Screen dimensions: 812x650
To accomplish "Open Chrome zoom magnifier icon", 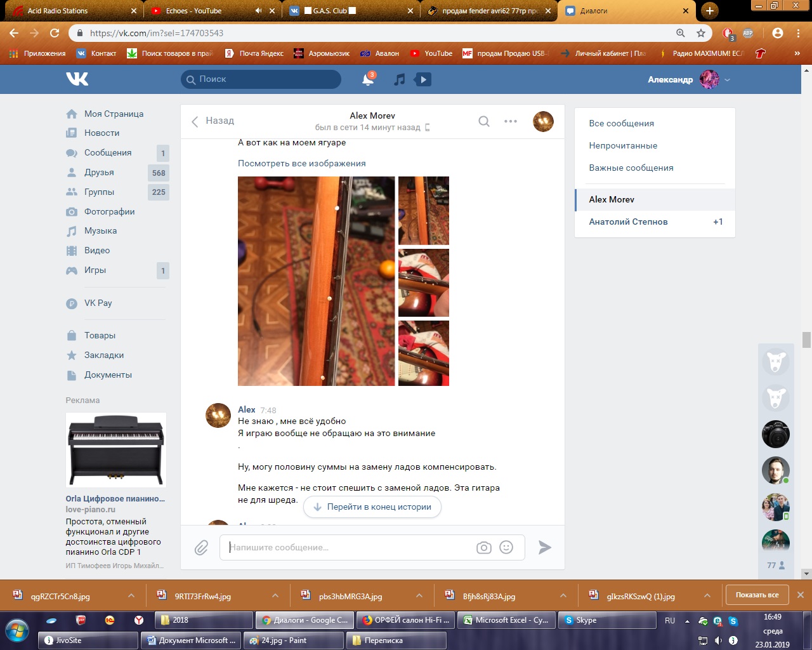I will 681,33.
